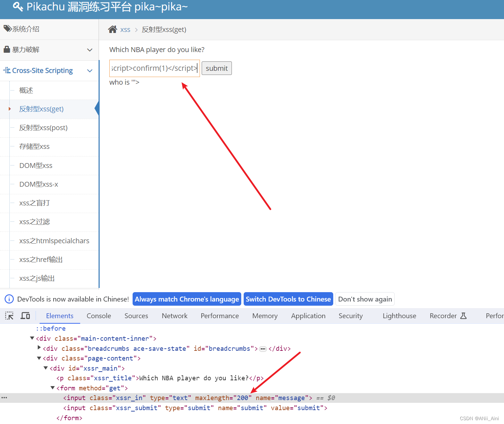Click the lock icon beside 暴力破解
This screenshot has height=424, width=504.
[7, 49]
